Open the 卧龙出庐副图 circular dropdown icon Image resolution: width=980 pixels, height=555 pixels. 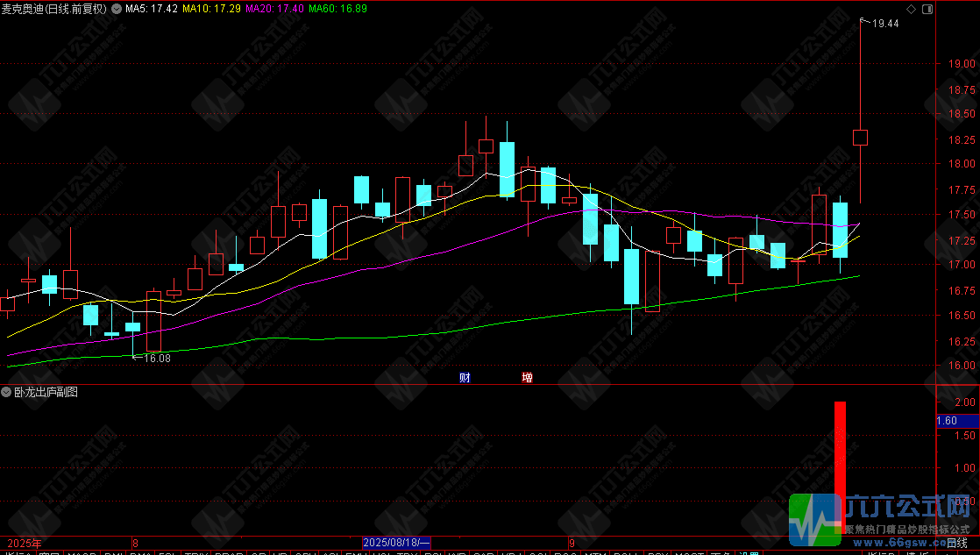pos(6,393)
